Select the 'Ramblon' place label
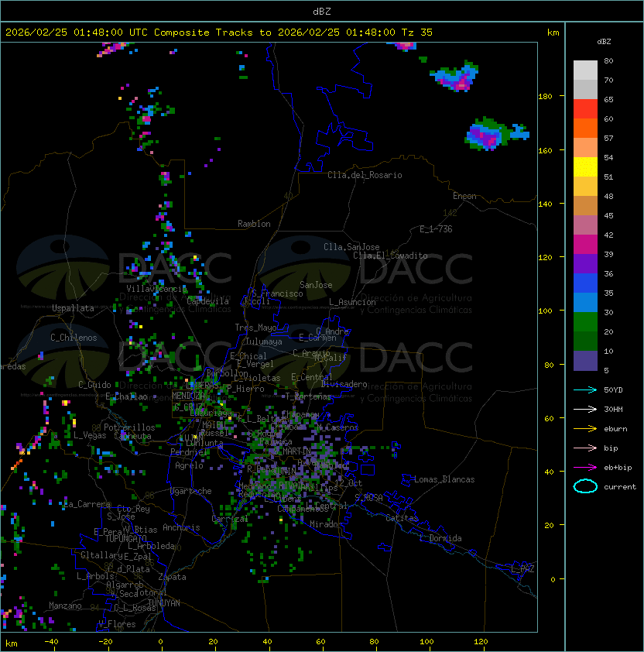 [x=254, y=224]
